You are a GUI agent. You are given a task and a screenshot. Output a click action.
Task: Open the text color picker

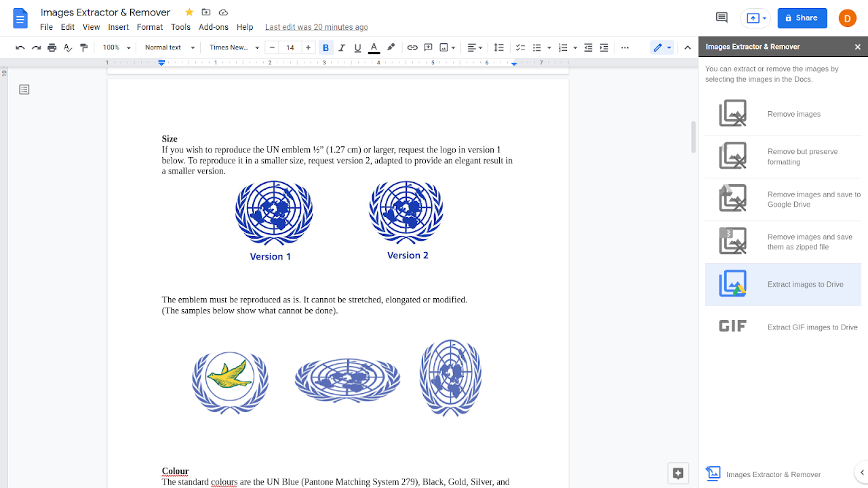point(374,47)
